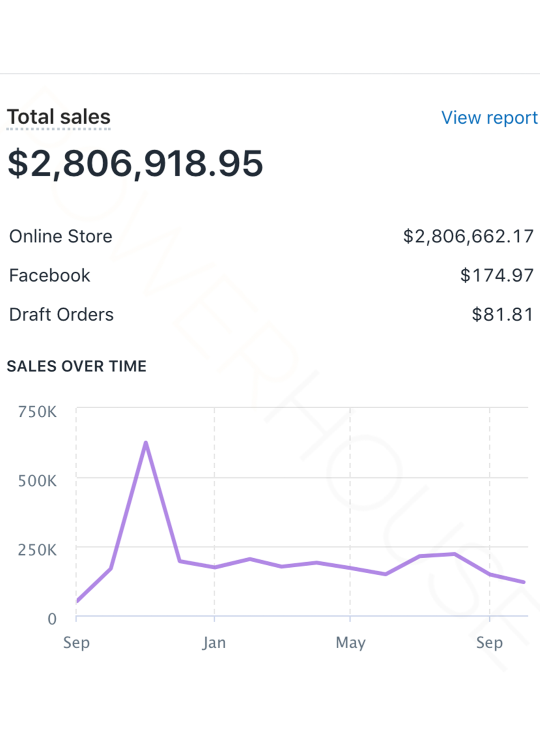Click the 250K y-axis label

click(x=37, y=550)
